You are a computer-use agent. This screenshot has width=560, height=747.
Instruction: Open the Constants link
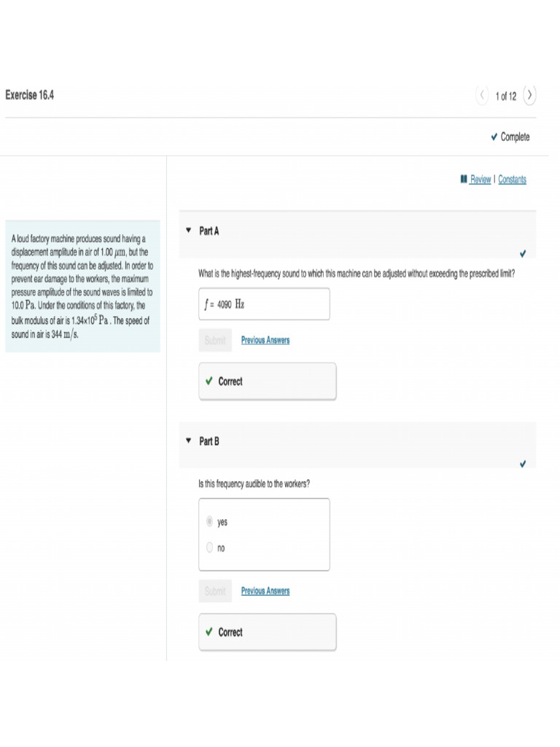513,179
